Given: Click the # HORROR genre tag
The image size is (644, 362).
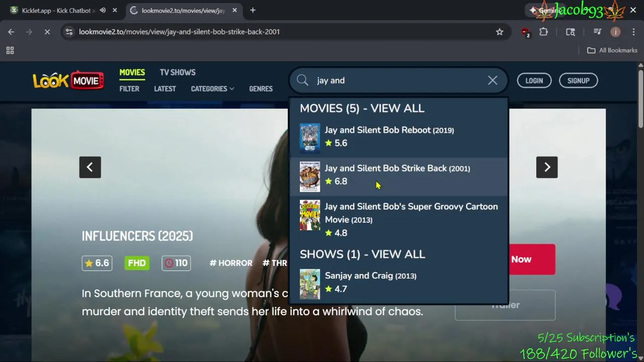Looking at the screenshot, I should (x=231, y=263).
